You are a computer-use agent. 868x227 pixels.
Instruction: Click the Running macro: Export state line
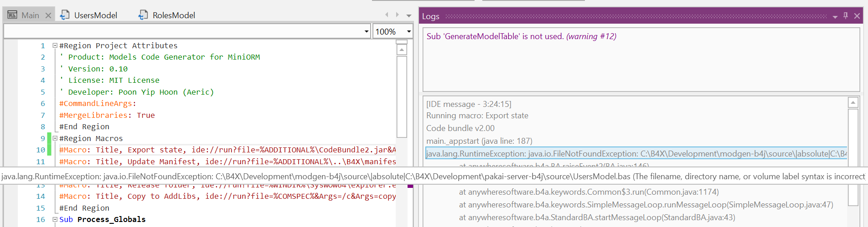point(477,116)
